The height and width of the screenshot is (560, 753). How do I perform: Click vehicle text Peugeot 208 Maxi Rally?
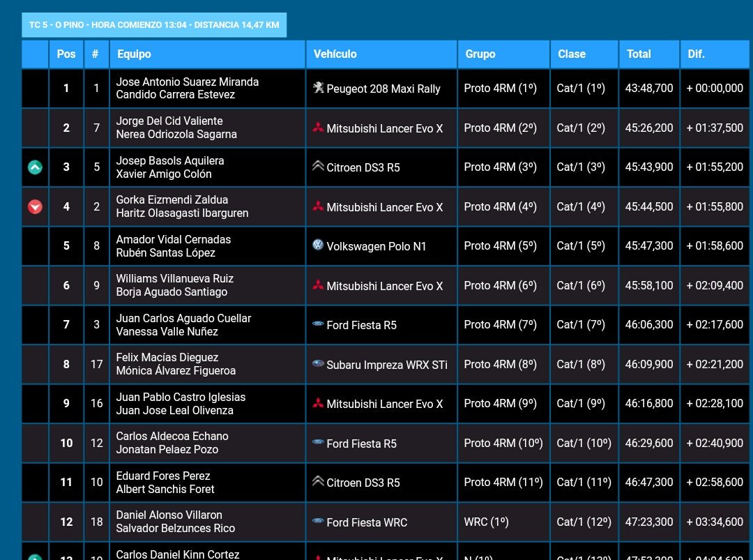[x=383, y=89]
